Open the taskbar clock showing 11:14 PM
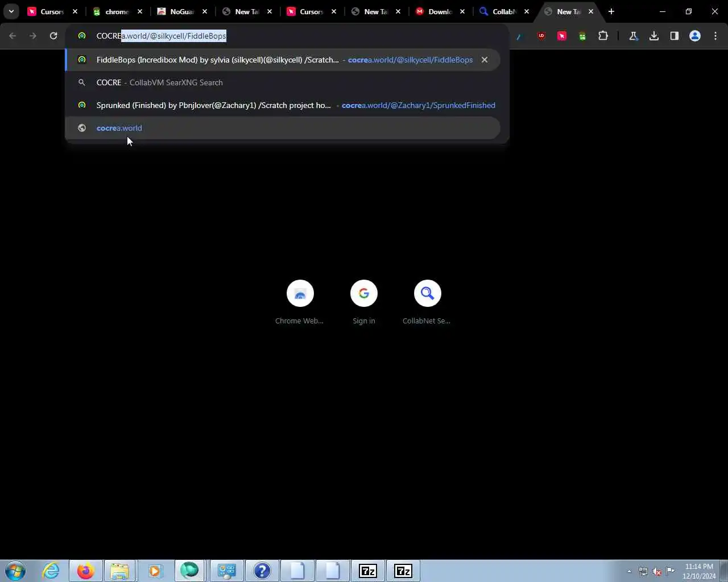 (699, 571)
